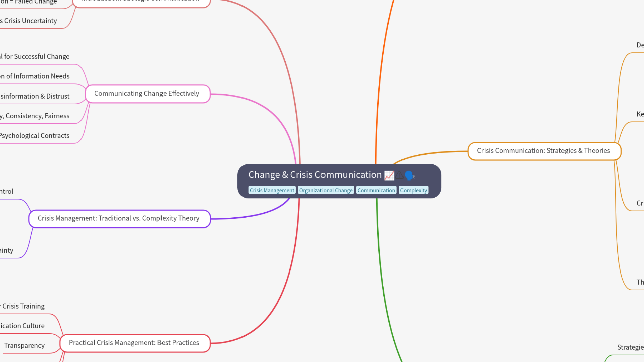Screen dimensions: 644x362
Task: Click the Complexity tag
Action: point(414,190)
